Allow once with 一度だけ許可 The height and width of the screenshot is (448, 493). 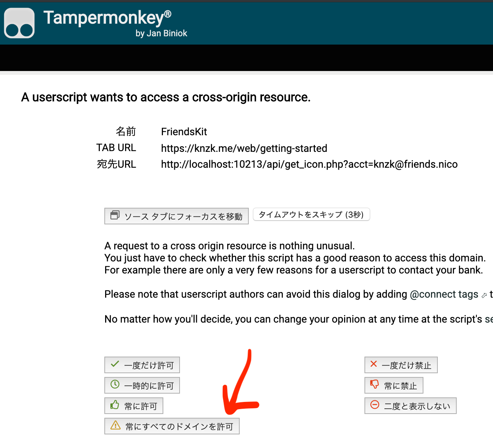[x=142, y=365]
